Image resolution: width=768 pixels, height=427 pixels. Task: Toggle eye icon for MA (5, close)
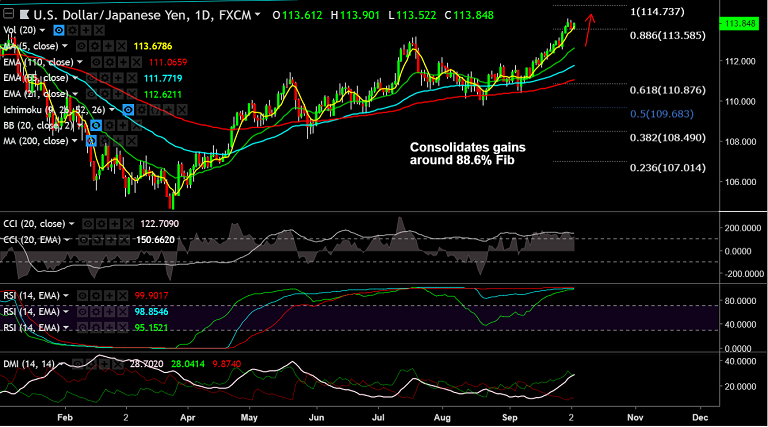pyautogui.click(x=81, y=47)
